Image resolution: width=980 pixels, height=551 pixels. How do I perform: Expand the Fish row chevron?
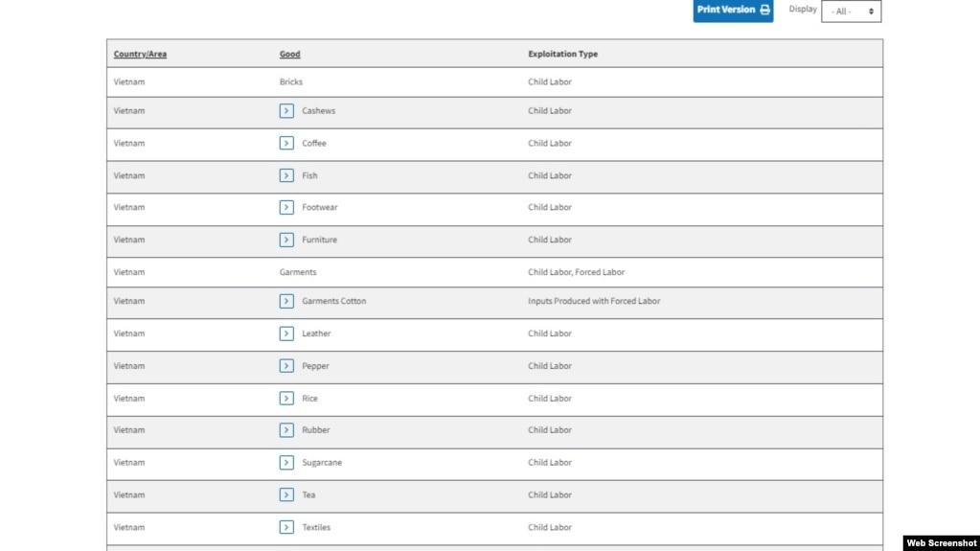tap(286, 175)
